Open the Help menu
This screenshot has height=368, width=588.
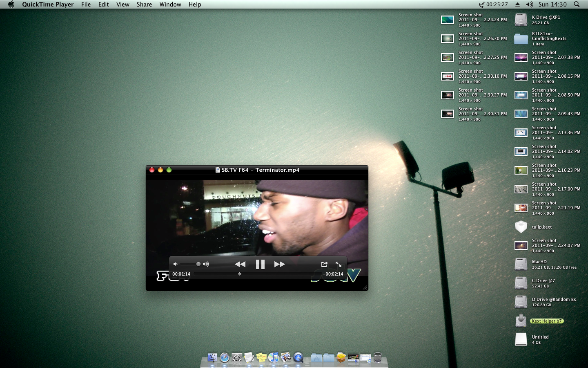coord(195,4)
